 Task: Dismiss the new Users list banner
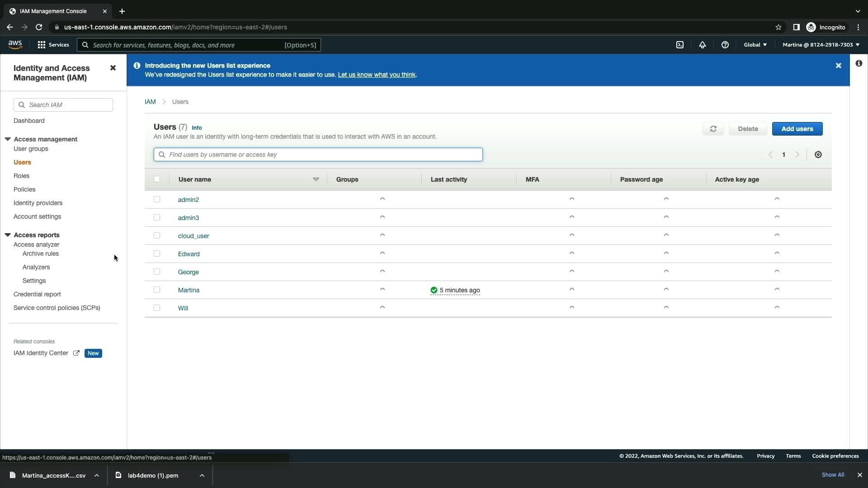839,66
